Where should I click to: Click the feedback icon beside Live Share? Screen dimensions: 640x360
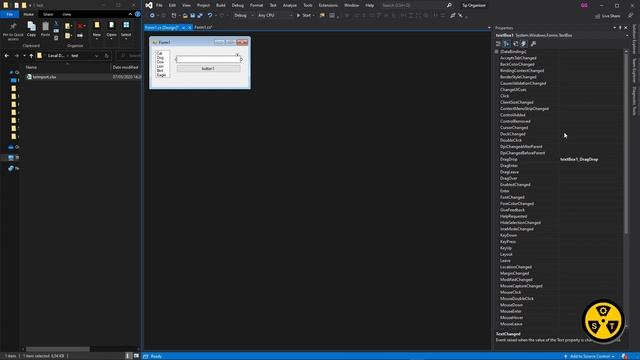(x=631, y=16)
